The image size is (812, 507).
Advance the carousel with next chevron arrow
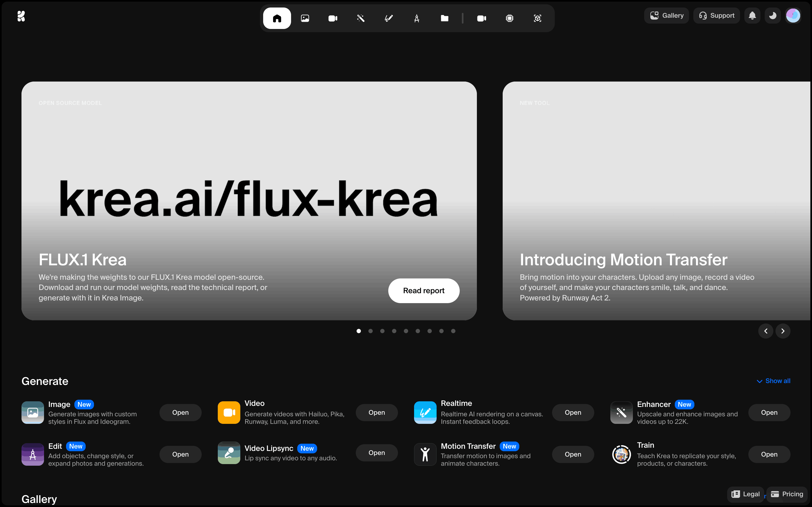(x=783, y=331)
